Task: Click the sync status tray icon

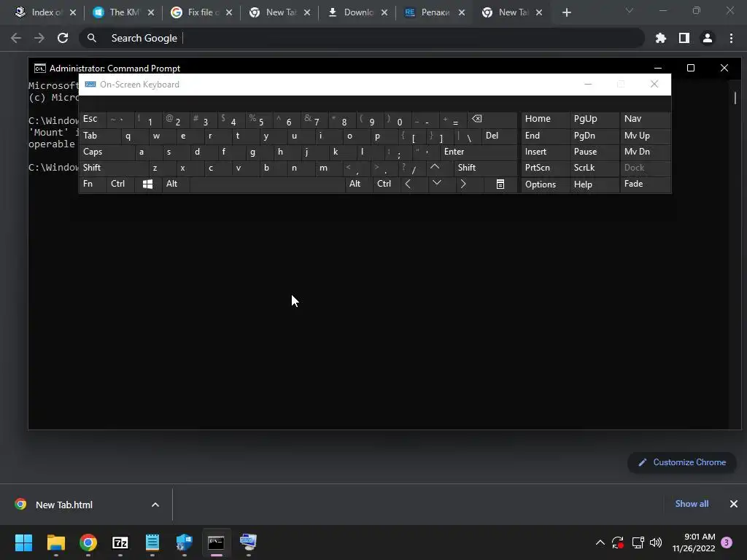Action: (x=618, y=542)
